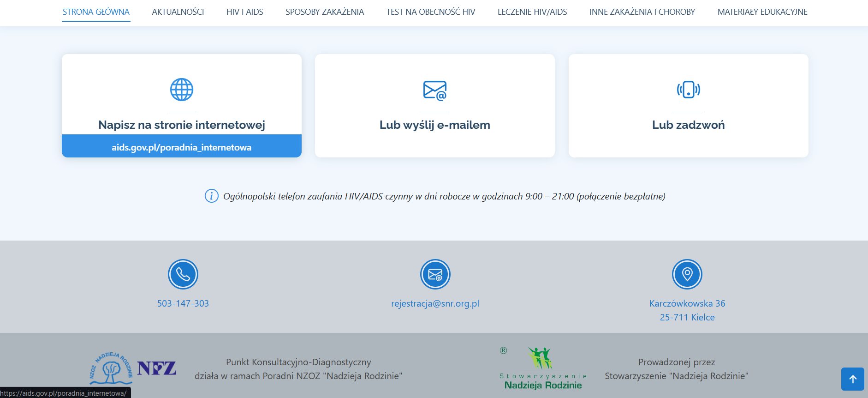Click the scroll-to-top arrow button
868x398 pixels.
coord(853,379)
